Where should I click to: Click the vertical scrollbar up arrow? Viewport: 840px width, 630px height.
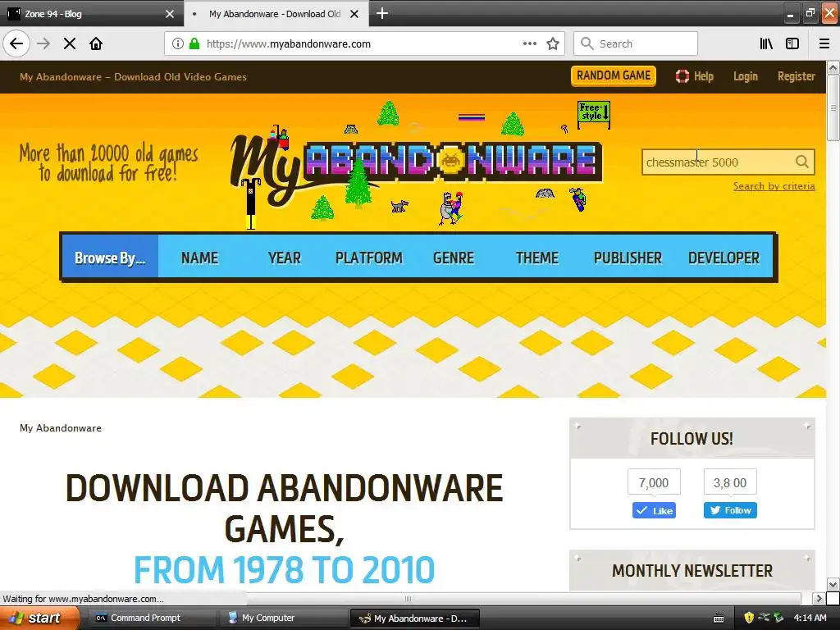[833, 67]
